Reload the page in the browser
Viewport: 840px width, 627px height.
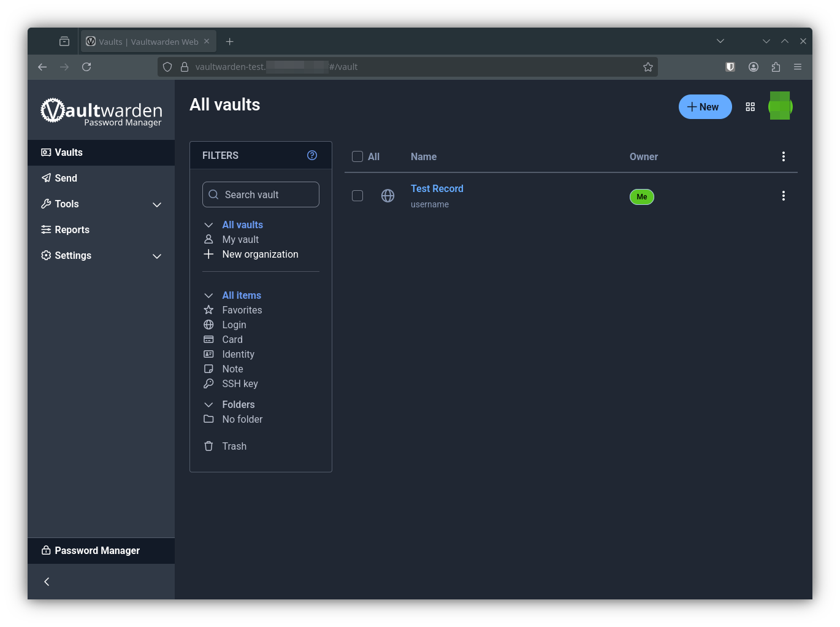(x=86, y=67)
